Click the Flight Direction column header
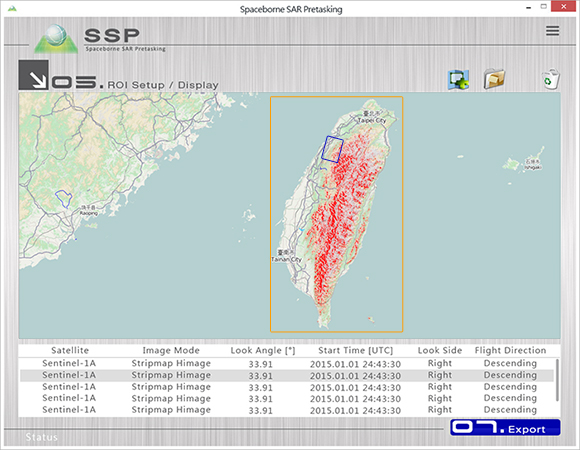This screenshot has width=580, height=450. (x=510, y=350)
